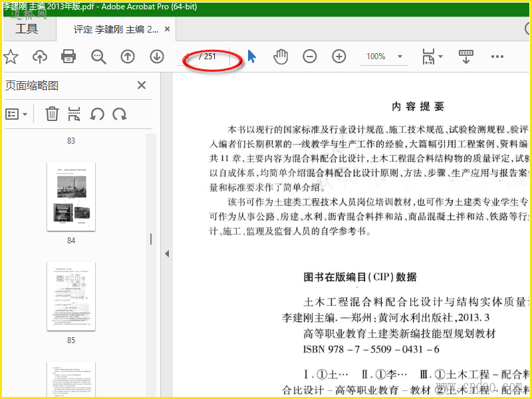Select the page 84 thumbnail
This screenshot has width=532, height=399.
click(x=71, y=196)
